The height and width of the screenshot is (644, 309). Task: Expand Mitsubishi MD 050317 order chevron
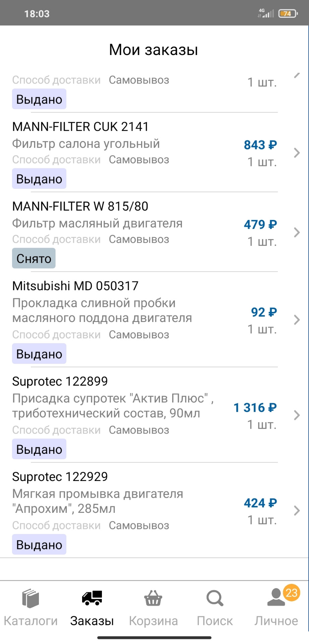click(297, 320)
